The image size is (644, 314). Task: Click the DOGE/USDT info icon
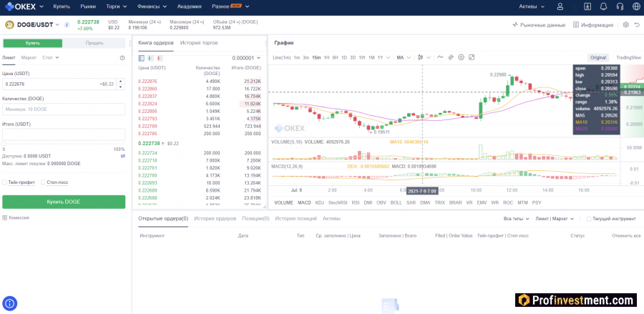click(x=67, y=25)
